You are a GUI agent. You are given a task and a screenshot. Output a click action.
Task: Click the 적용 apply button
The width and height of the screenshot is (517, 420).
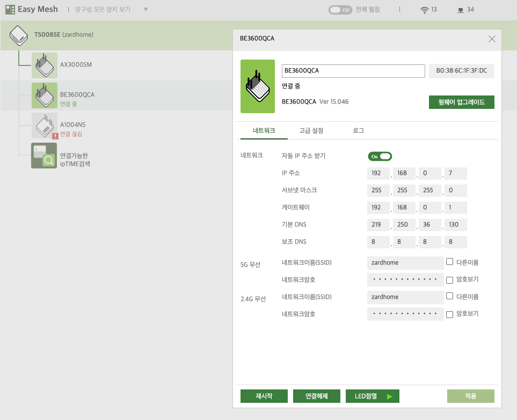(x=470, y=396)
